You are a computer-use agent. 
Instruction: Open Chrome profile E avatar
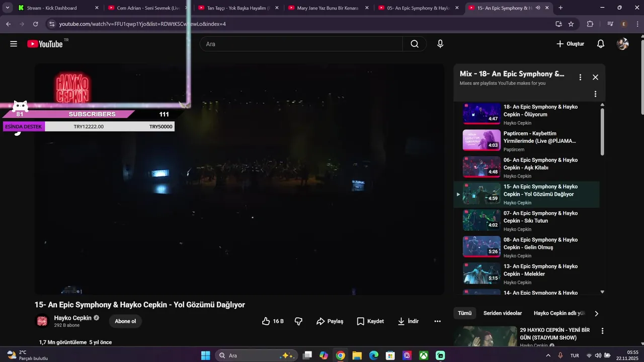pyautogui.click(x=624, y=24)
